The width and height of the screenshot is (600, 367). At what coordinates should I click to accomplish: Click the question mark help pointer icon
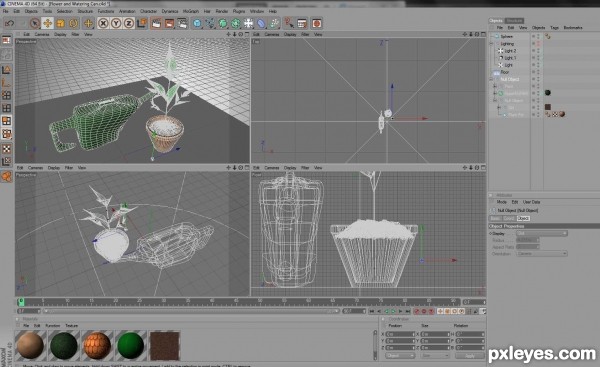click(x=289, y=23)
